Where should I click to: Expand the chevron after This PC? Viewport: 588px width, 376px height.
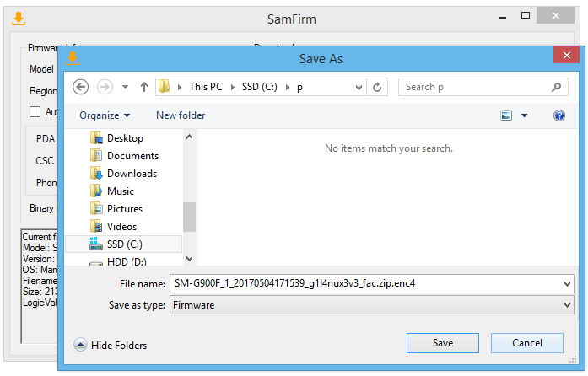(233, 87)
